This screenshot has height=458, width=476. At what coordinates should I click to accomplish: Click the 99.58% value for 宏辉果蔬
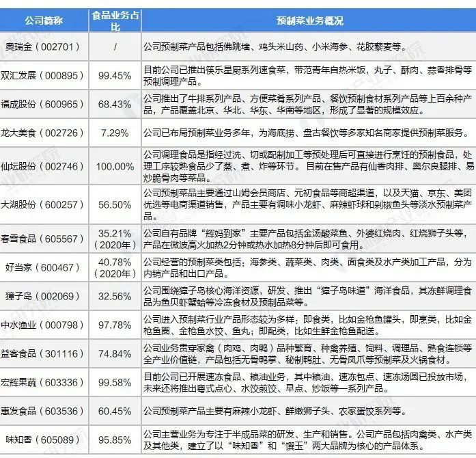[115, 383]
